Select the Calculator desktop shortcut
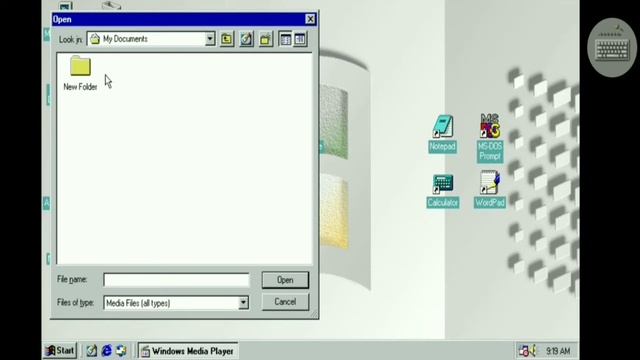This screenshot has width=640, height=360. pyautogui.click(x=443, y=191)
